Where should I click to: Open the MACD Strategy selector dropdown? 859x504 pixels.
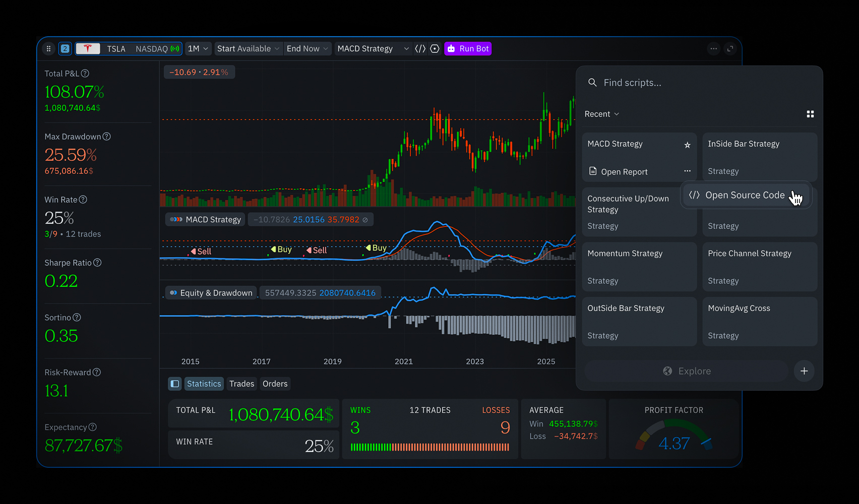click(373, 49)
